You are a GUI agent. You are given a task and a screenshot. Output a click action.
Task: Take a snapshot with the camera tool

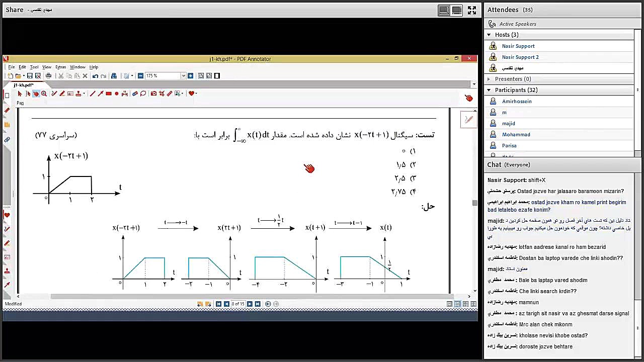tap(153, 94)
